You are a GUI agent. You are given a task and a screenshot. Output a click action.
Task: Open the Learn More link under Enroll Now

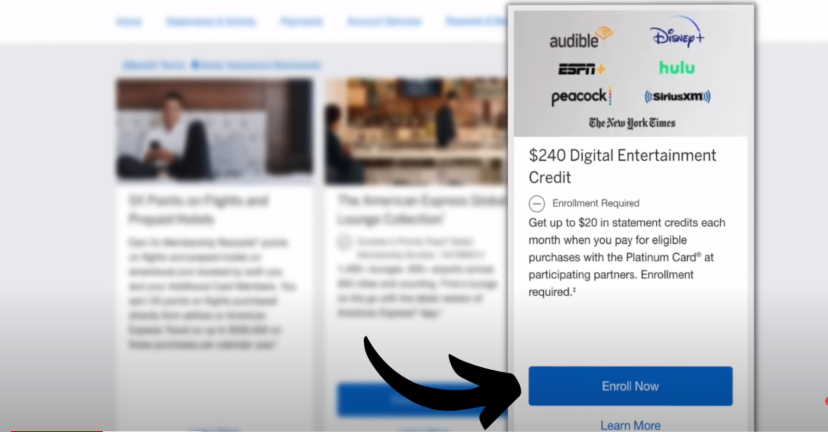631,425
